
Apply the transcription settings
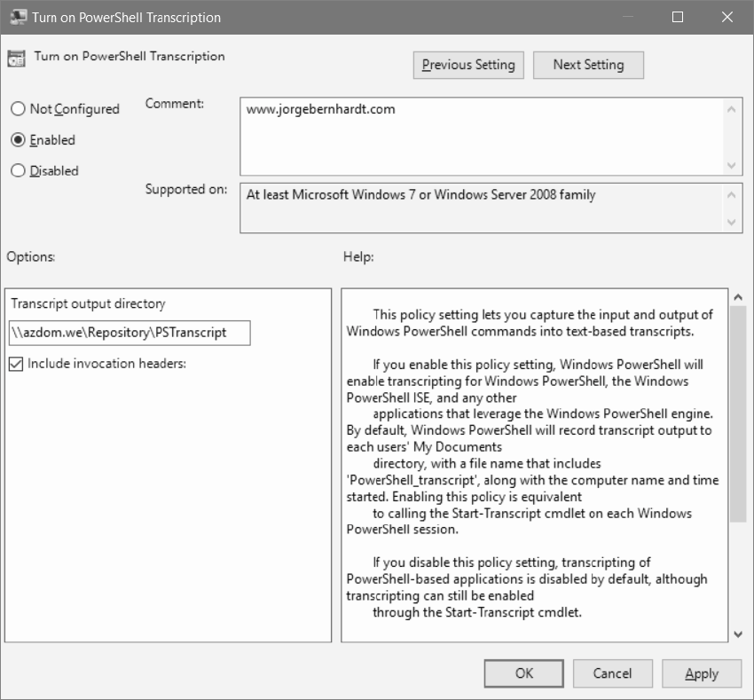702,673
